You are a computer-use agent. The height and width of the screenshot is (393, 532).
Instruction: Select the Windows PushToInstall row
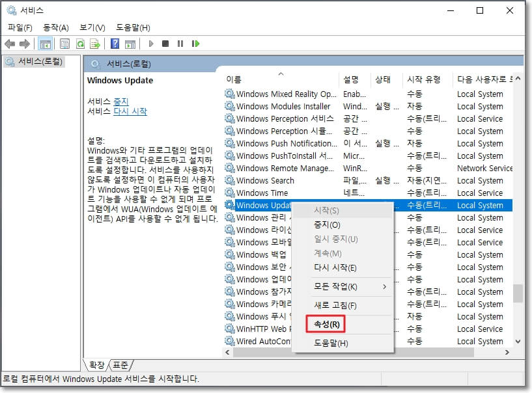(368, 156)
